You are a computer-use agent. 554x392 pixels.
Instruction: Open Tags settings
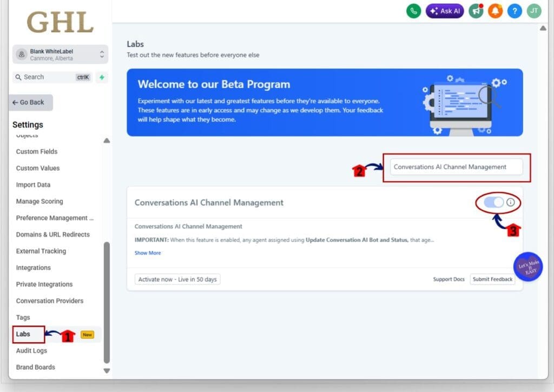point(23,317)
